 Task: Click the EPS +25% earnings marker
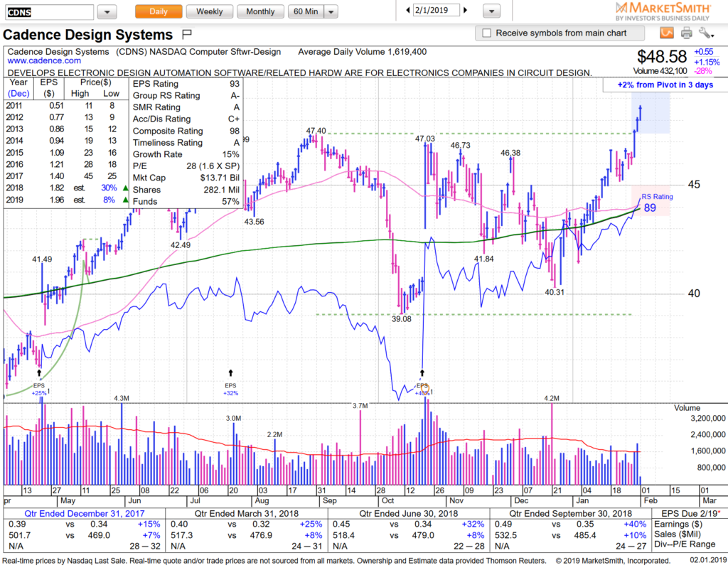[x=39, y=389]
